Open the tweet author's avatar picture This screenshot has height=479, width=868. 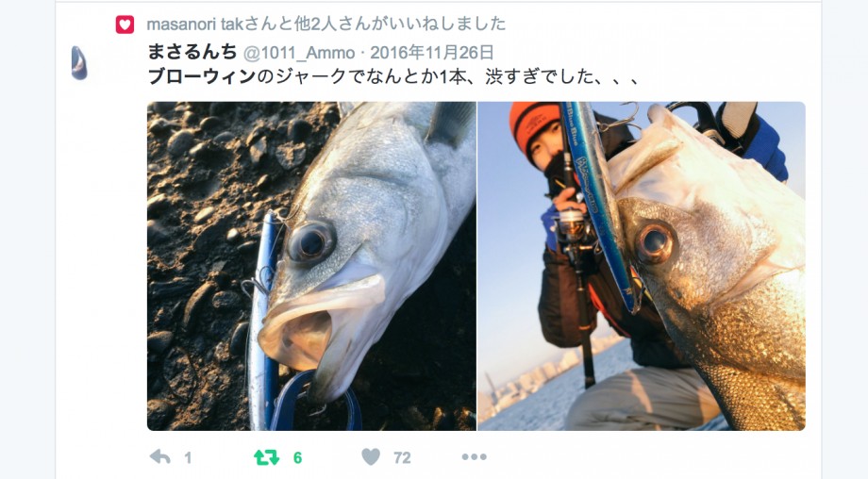coord(79,63)
